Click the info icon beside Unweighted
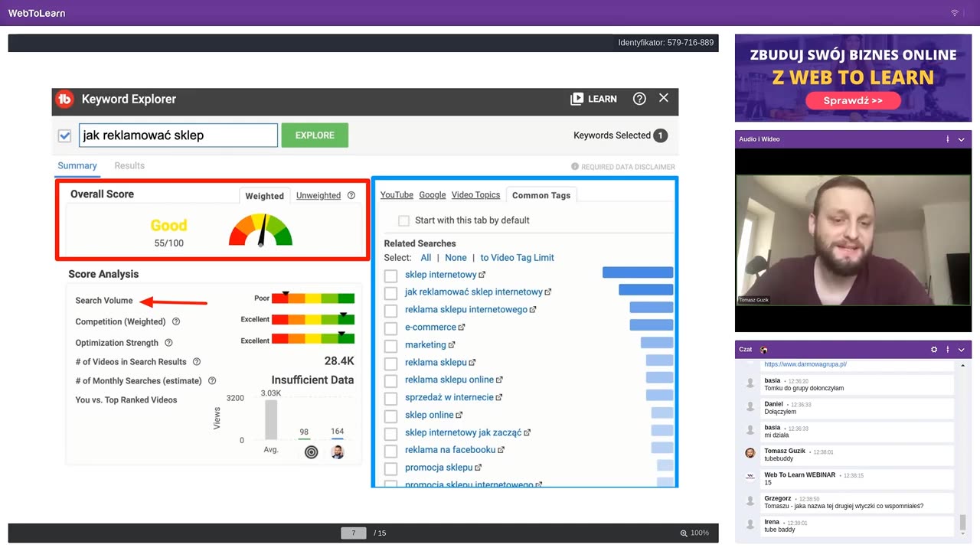 [351, 195]
